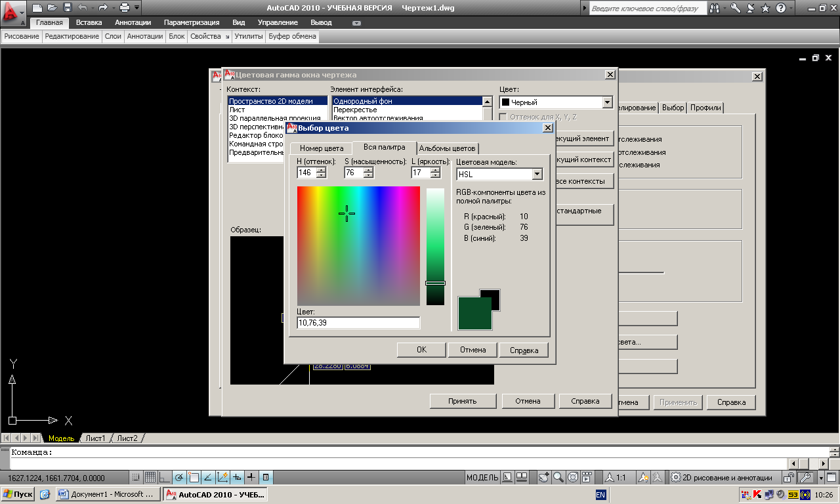This screenshot has height=504, width=840.
Task: Click OK in the Выбор цвета dialog
Action: tap(421, 350)
